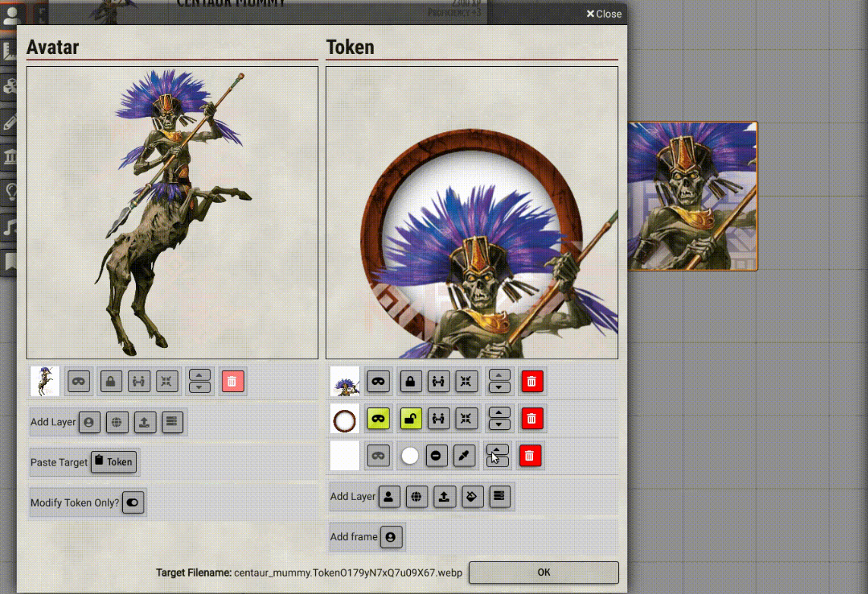The width and height of the screenshot is (868, 594).
Task: Add a color fill layer to the token
Action: [472, 497]
